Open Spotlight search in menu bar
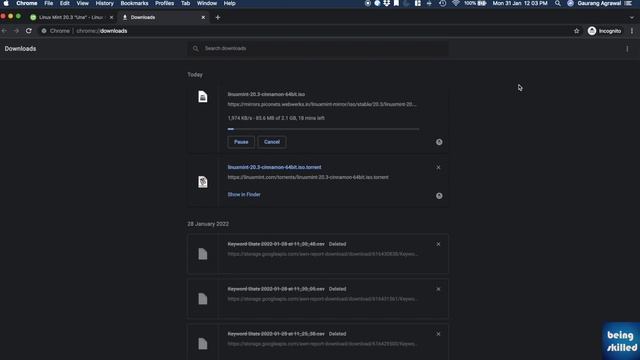640x360 pixels. point(558,3)
